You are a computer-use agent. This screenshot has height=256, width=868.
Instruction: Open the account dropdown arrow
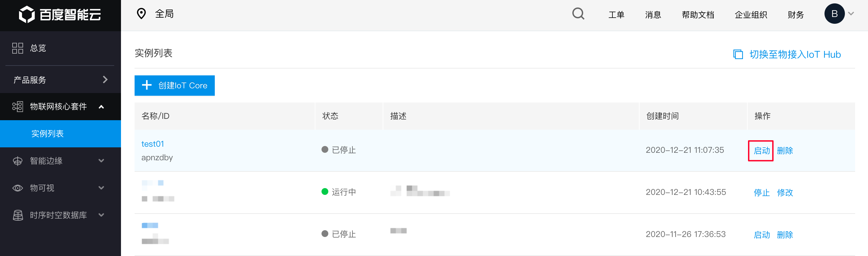851,14
